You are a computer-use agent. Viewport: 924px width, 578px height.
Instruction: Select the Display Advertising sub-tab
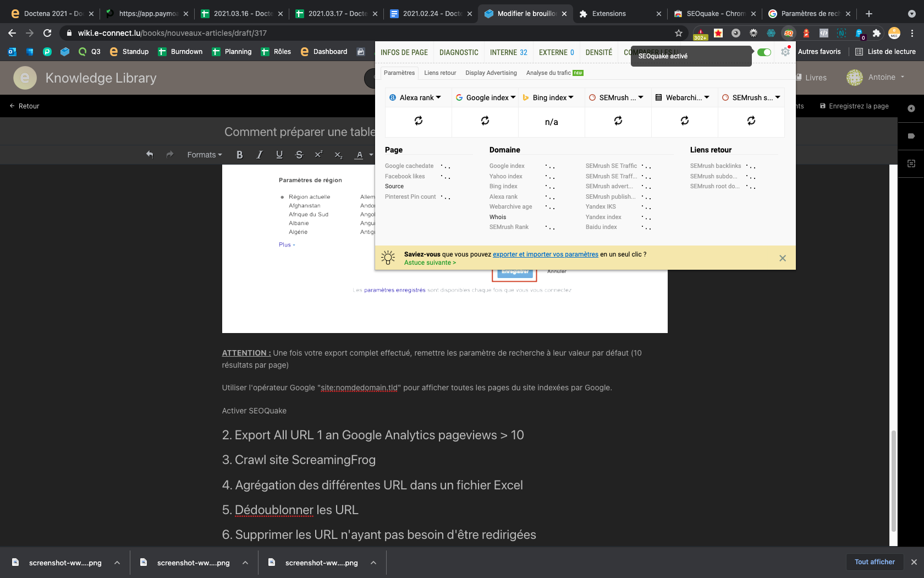pyautogui.click(x=491, y=73)
